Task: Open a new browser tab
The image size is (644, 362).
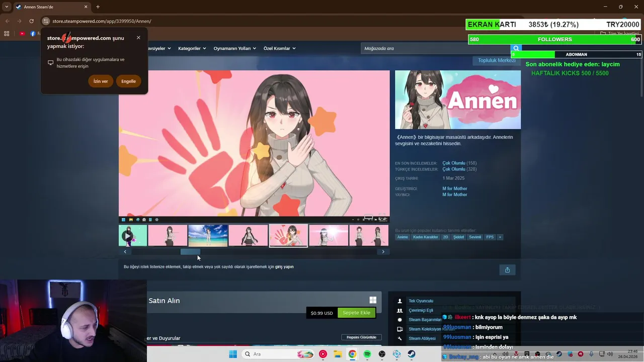Action: click(98, 7)
